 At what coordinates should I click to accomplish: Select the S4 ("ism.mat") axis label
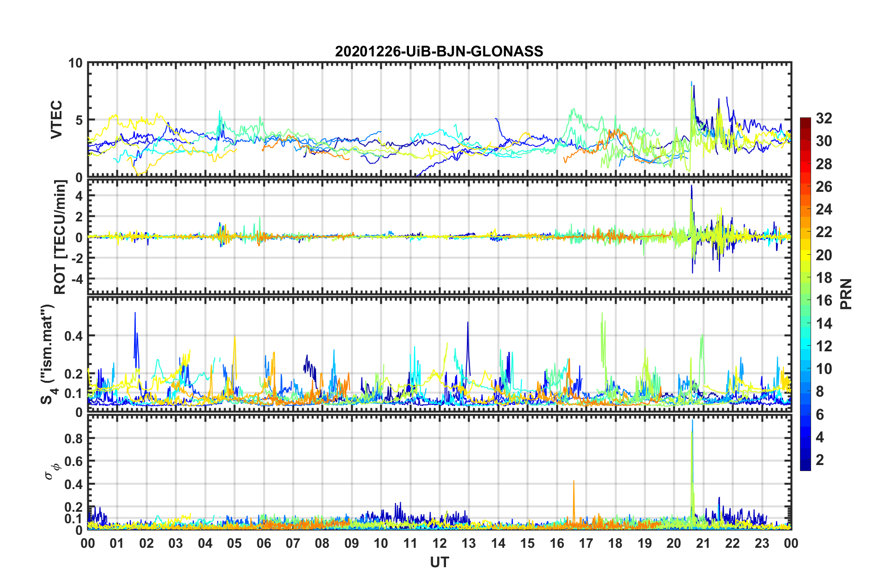point(48,354)
